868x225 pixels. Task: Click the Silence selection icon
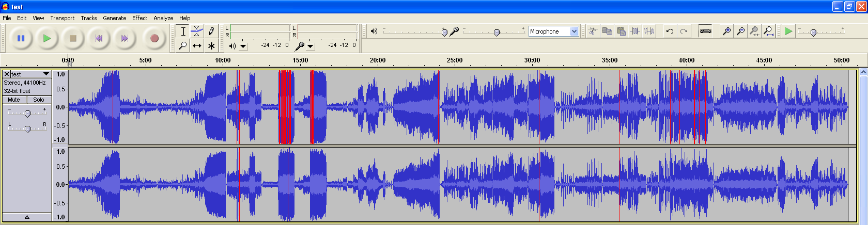649,31
